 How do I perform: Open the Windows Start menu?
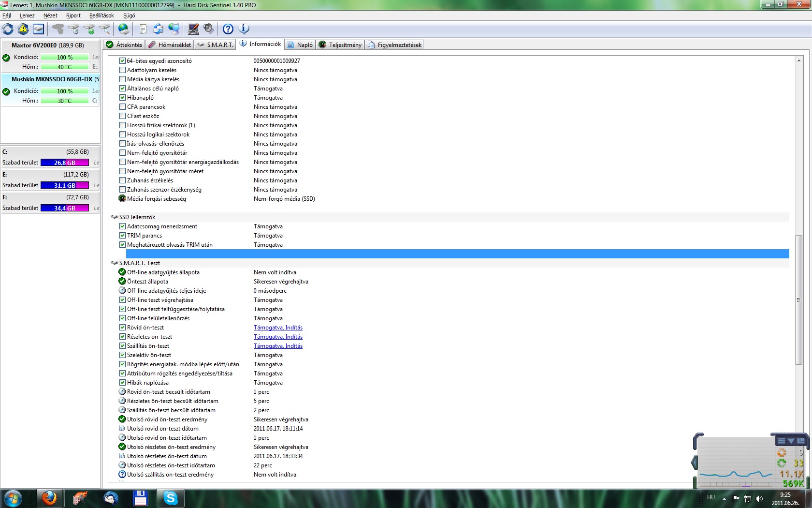(x=13, y=498)
